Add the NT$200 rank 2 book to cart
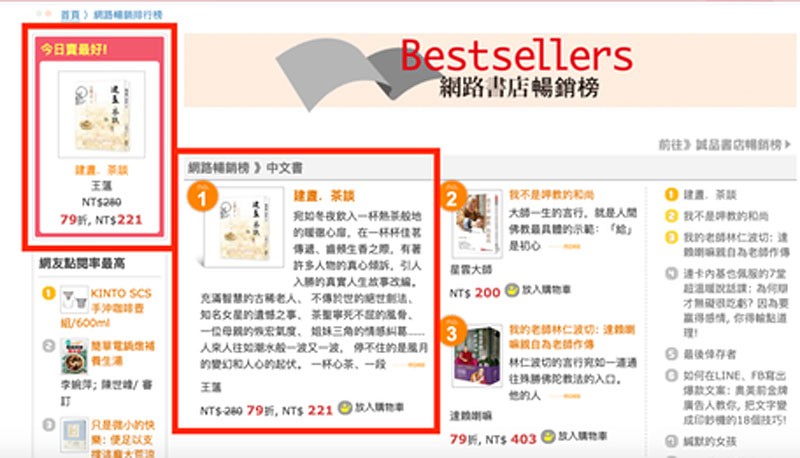This screenshot has width=800, height=458. 538,290
